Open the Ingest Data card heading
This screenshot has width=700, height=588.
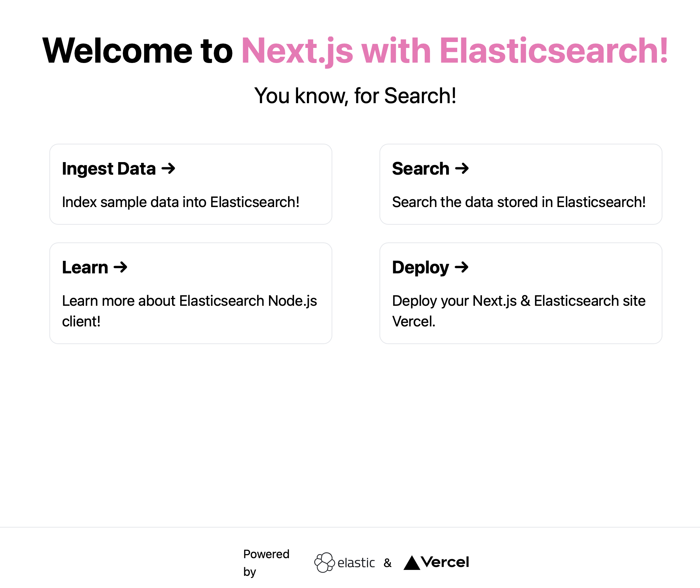coord(109,169)
